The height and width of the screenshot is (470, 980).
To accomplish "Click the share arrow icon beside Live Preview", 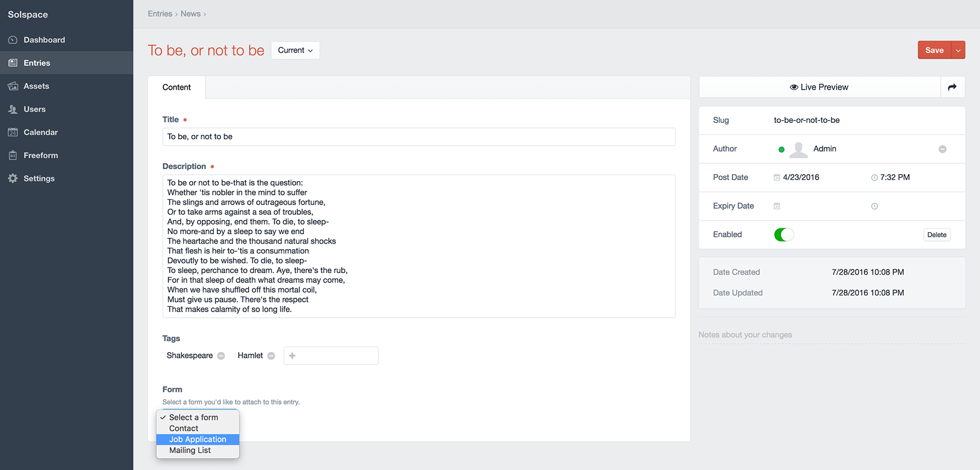I will click(952, 87).
